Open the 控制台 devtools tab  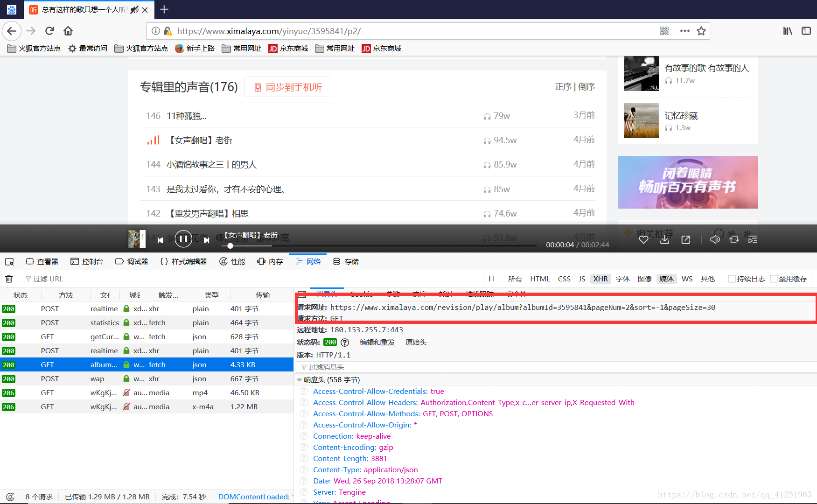tap(87, 261)
